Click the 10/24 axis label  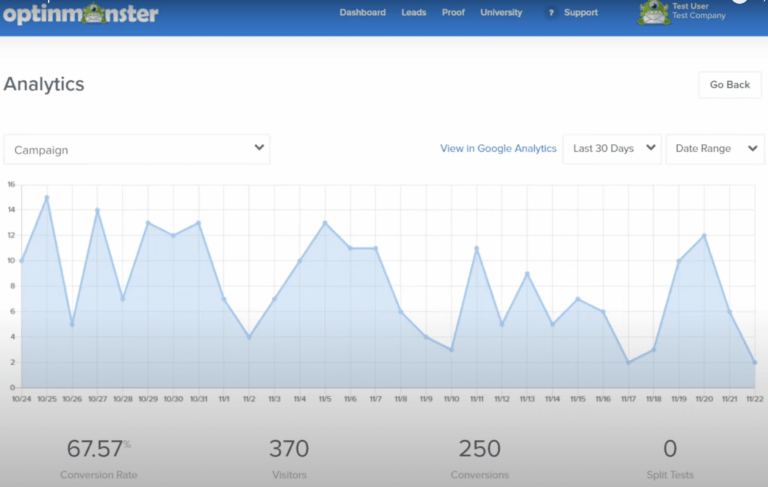[22, 399]
